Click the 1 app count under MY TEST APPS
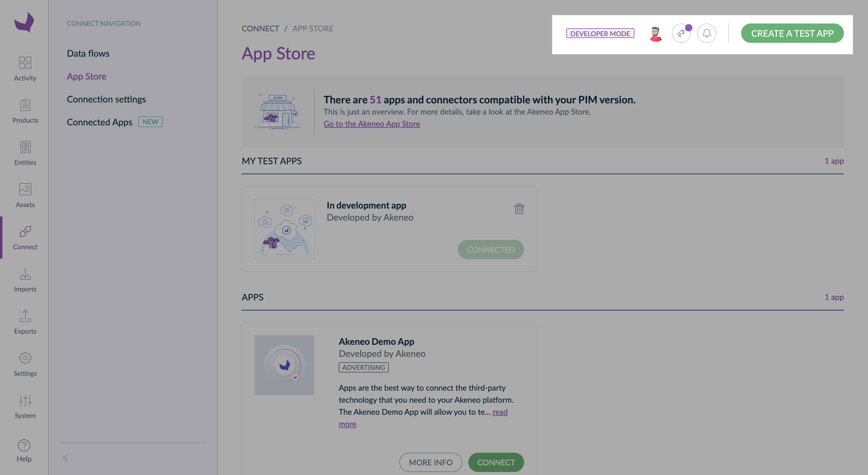This screenshot has height=475, width=868. point(834,161)
